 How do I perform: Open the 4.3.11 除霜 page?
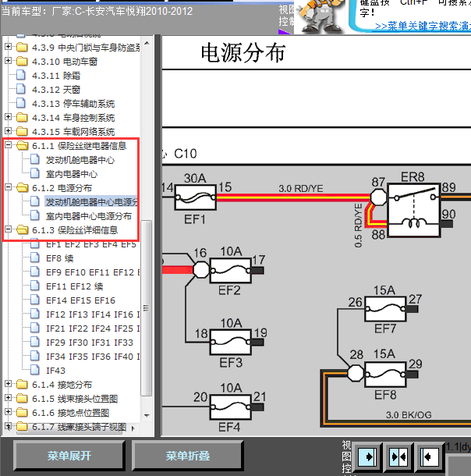click(x=56, y=76)
